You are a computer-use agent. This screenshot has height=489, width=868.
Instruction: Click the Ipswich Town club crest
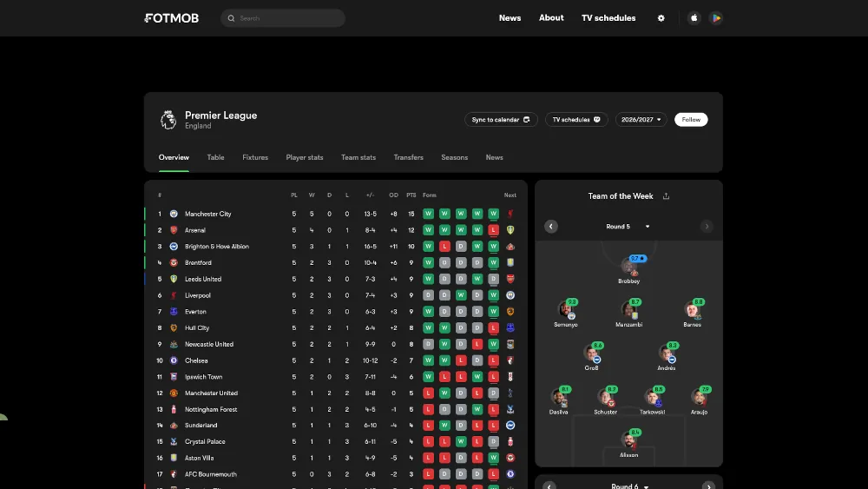(174, 377)
